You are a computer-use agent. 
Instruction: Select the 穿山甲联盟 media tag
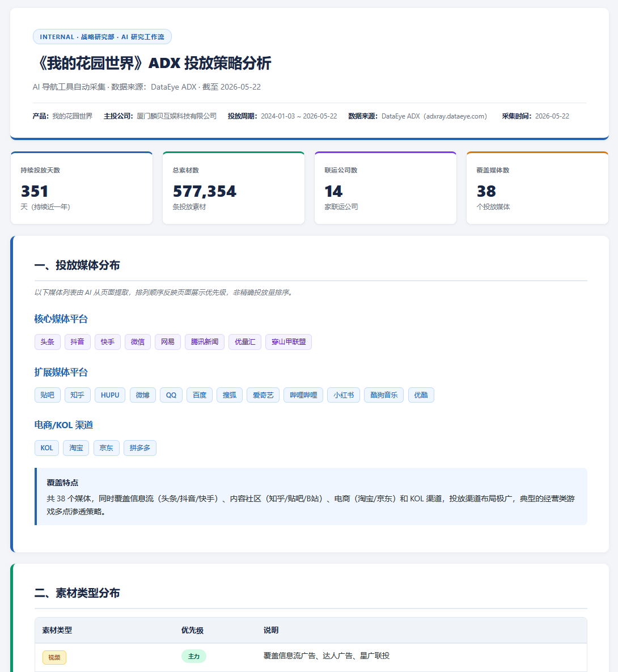pos(289,342)
